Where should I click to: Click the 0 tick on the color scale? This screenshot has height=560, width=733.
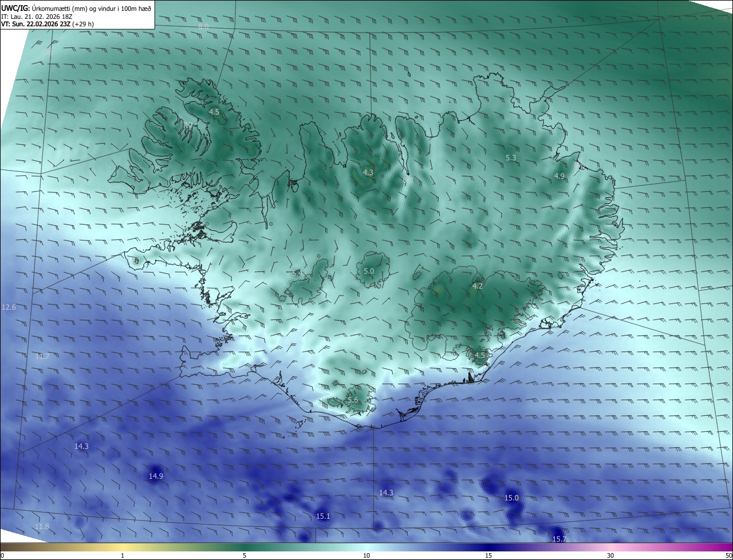pos(2,555)
